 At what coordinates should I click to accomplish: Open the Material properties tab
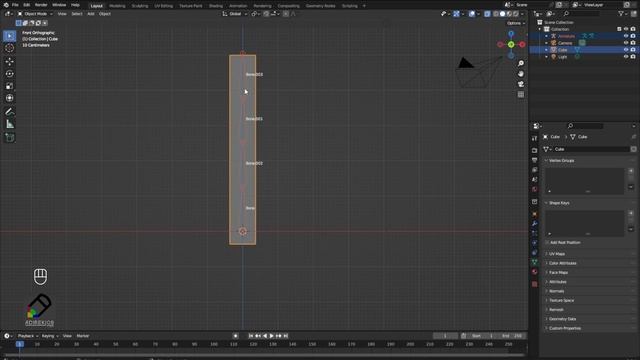click(535, 272)
